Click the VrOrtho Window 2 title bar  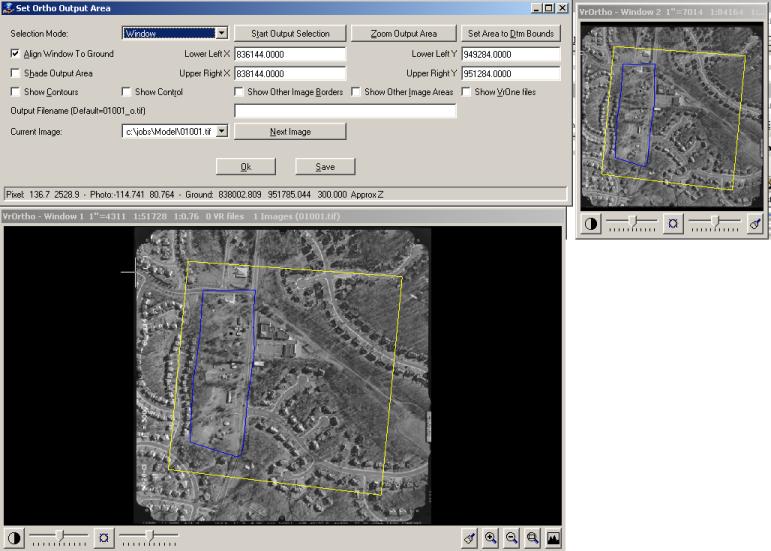672,12
